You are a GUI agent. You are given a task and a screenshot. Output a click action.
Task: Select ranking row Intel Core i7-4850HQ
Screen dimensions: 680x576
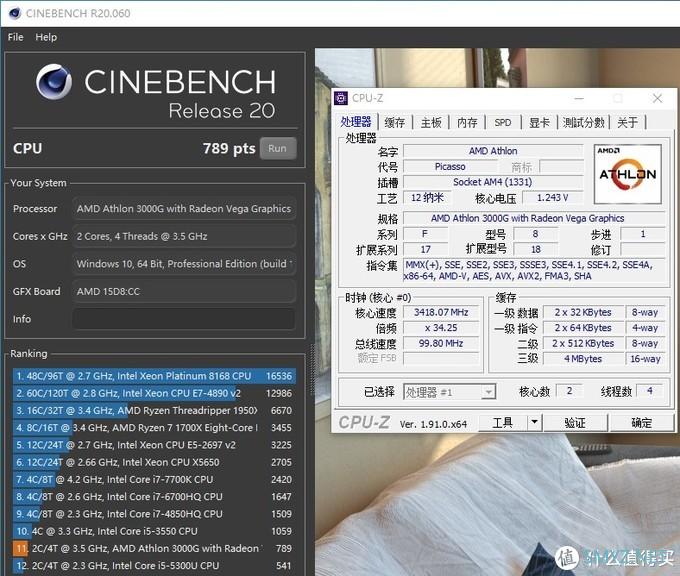click(154, 514)
